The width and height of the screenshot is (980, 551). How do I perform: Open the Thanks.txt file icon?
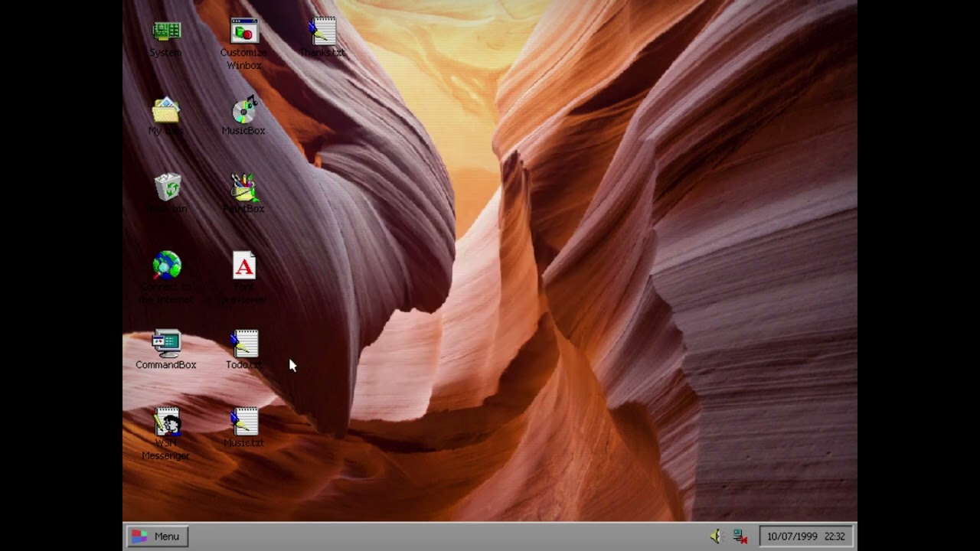click(322, 32)
